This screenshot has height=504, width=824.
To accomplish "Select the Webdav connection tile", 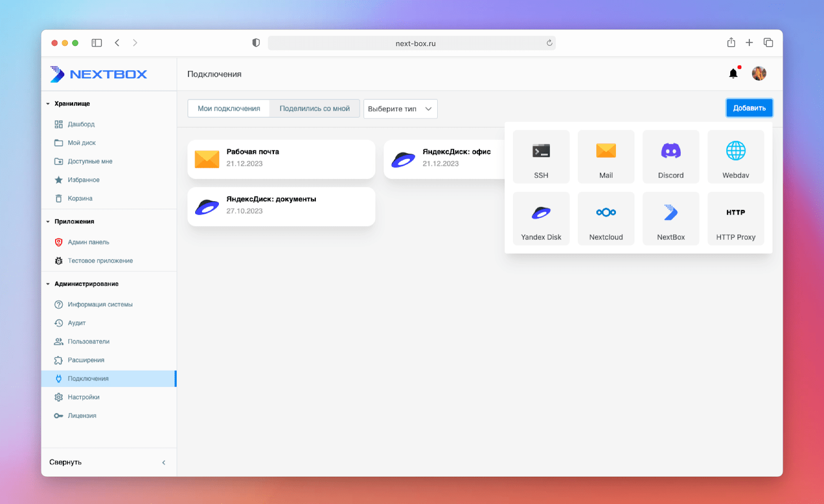I will [x=735, y=157].
